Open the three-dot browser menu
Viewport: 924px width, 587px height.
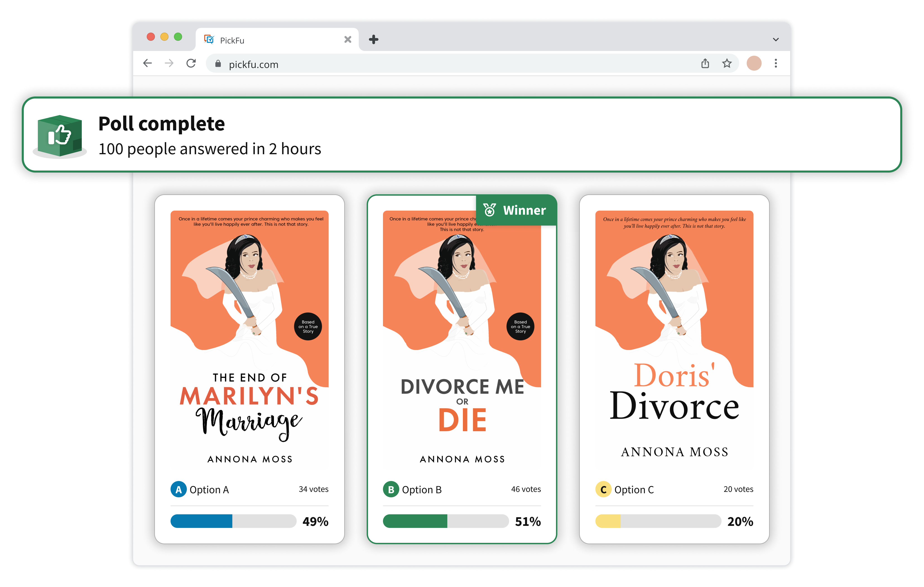pos(775,63)
